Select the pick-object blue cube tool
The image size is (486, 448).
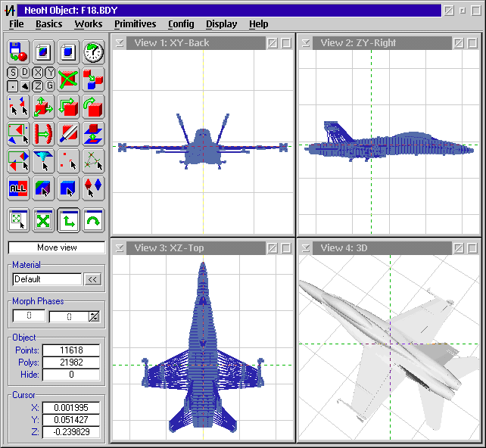(68, 188)
